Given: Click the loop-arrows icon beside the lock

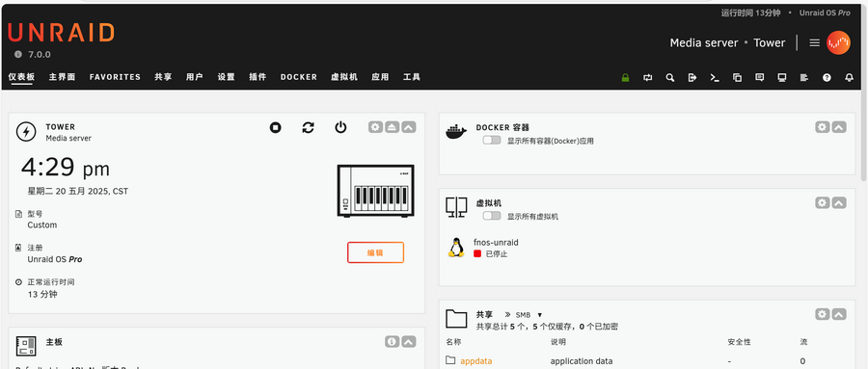Looking at the screenshot, I should coord(648,77).
